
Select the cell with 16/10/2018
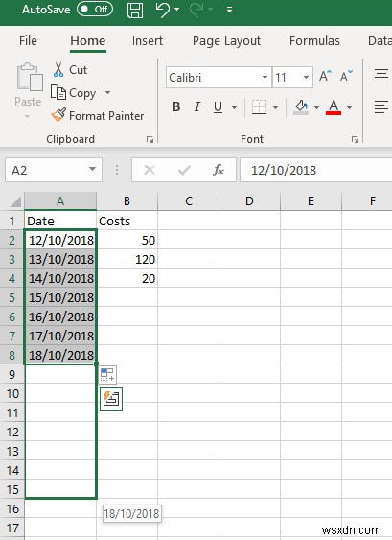[60, 317]
